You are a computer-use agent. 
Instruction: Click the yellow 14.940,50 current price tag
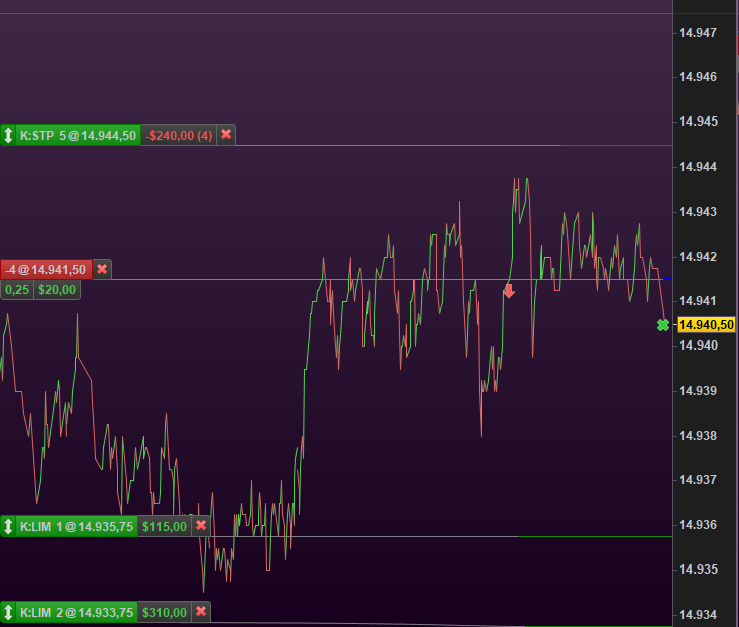[x=706, y=324]
